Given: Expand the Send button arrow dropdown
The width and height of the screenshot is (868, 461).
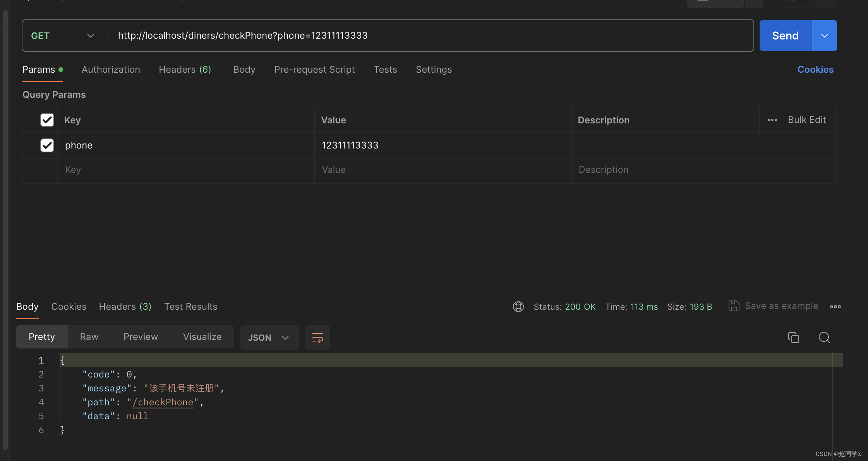Looking at the screenshot, I should (824, 36).
